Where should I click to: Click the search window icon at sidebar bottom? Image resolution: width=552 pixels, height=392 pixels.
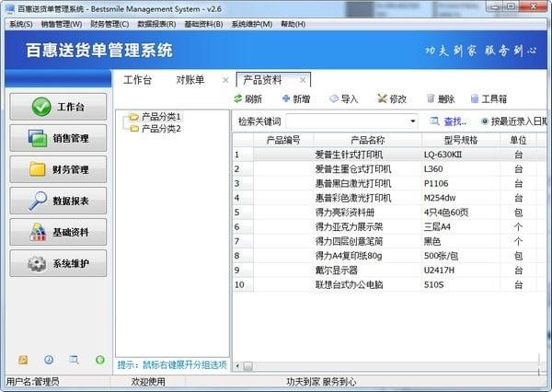pos(74,360)
